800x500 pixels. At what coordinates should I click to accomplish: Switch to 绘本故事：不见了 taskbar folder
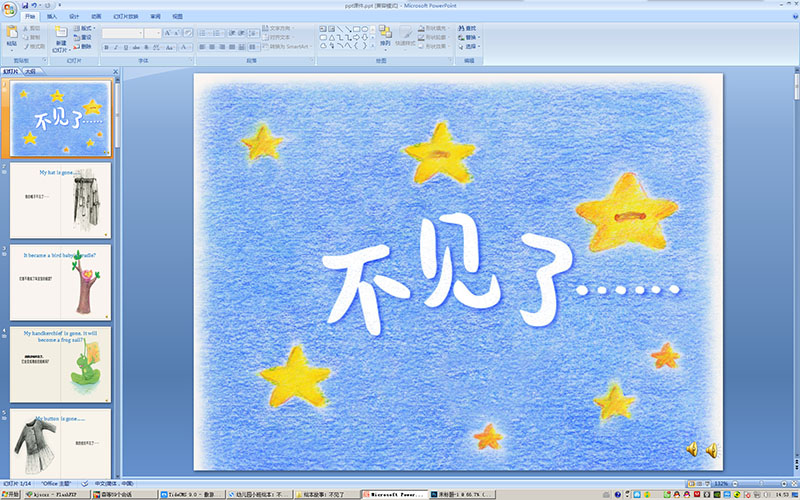click(x=327, y=494)
